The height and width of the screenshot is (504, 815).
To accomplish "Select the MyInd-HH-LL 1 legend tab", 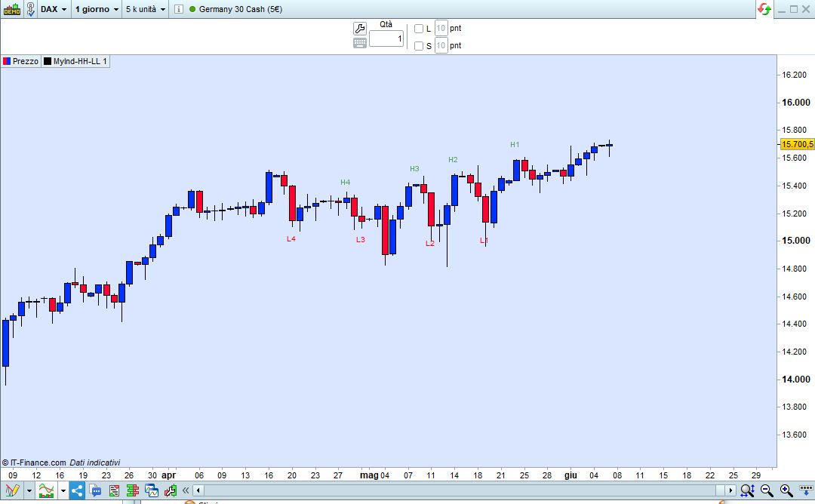I will point(76,61).
